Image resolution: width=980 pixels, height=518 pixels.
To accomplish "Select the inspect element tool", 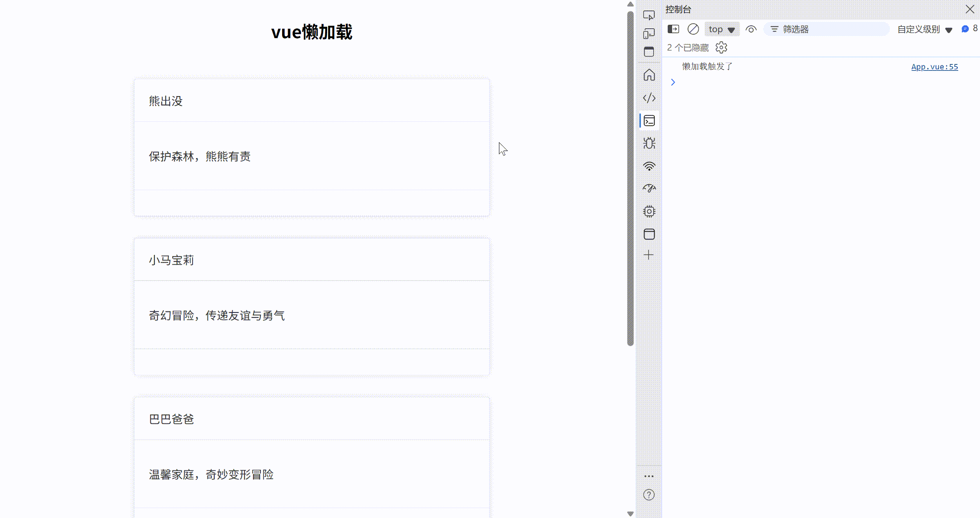I will (x=649, y=15).
